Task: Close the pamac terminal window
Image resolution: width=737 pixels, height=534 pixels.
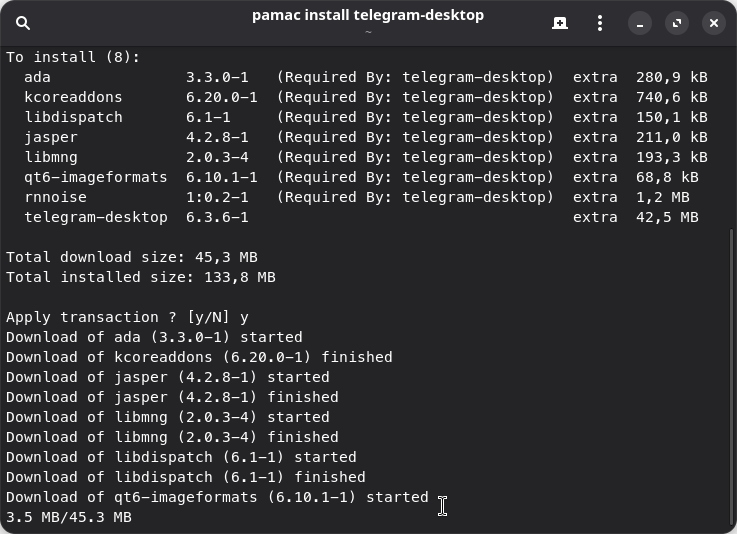Action: [x=713, y=23]
